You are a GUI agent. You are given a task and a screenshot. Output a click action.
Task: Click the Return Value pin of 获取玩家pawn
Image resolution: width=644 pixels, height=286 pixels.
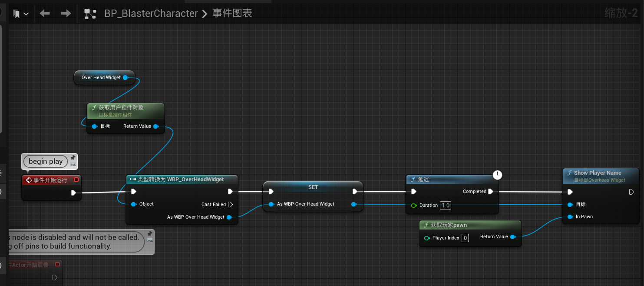coord(512,237)
